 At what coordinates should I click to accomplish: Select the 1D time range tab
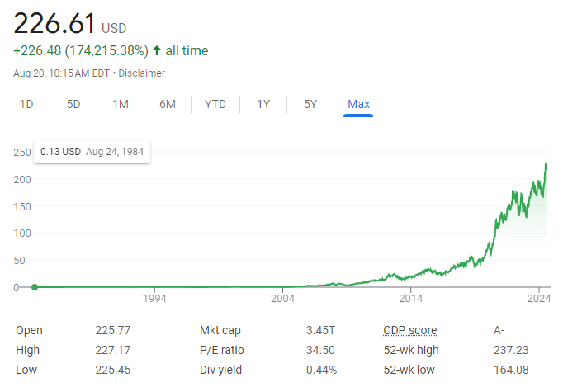tap(26, 104)
